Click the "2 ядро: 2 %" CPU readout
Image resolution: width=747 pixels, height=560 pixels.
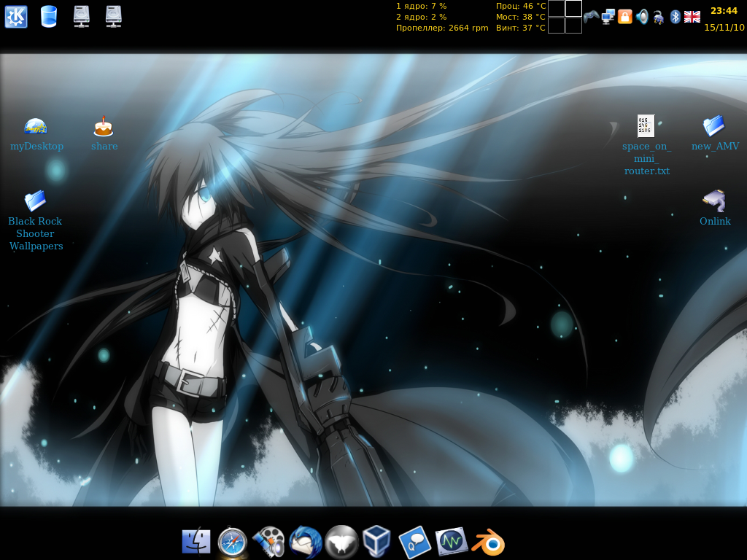421,17
